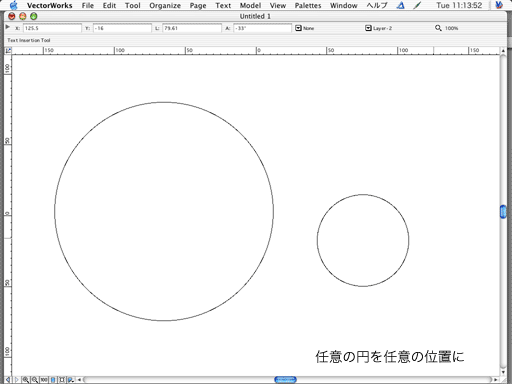Click the fit to objects icon
This screenshot has height=384, width=512.
[x=62, y=380]
